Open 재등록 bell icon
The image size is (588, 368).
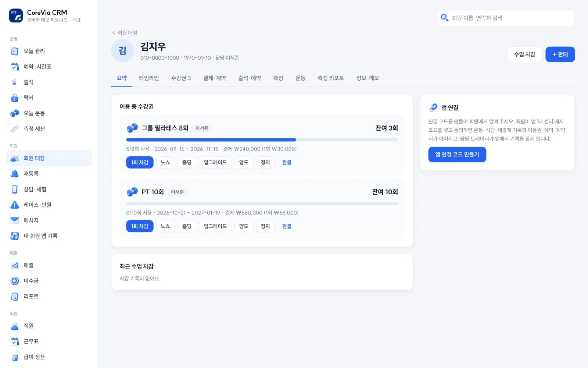pyautogui.click(x=15, y=174)
